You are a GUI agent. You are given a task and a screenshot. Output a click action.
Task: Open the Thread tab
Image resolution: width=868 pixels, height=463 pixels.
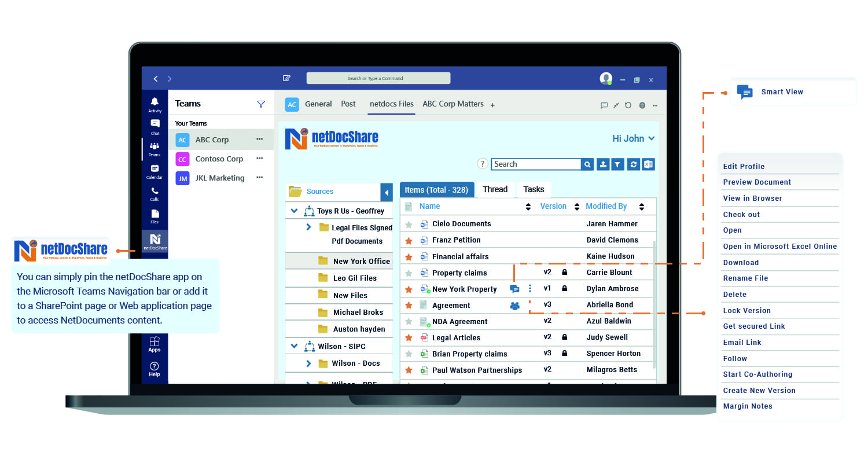tap(495, 189)
